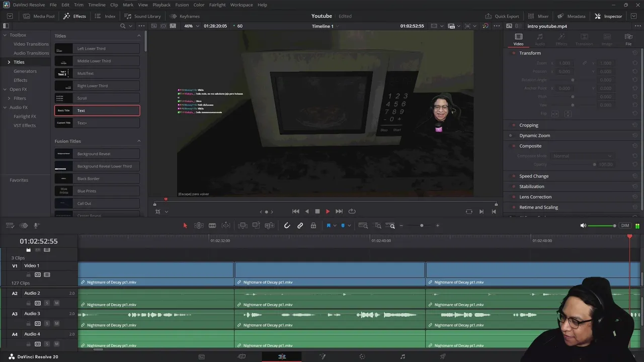Select Scroll title effect
Screen dimensions: 644x362
(97, 98)
